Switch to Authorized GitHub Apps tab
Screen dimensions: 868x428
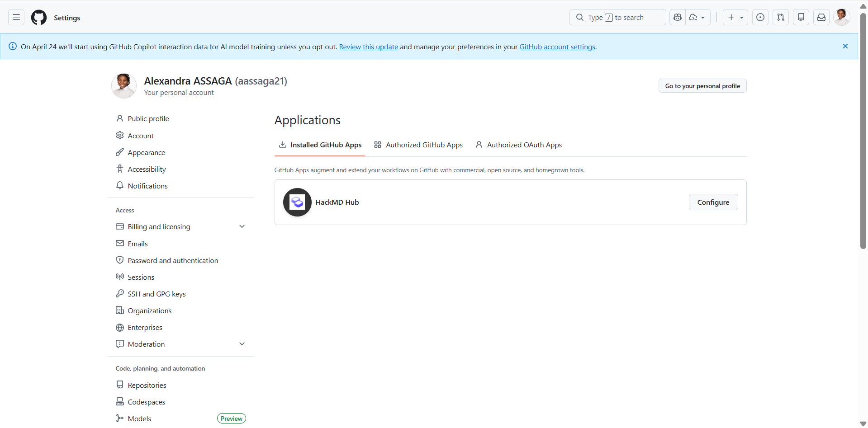pos(418,145)
